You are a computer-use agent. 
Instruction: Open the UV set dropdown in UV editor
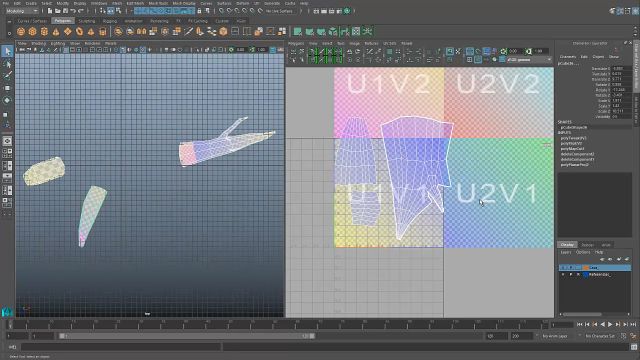pos(529,60)
